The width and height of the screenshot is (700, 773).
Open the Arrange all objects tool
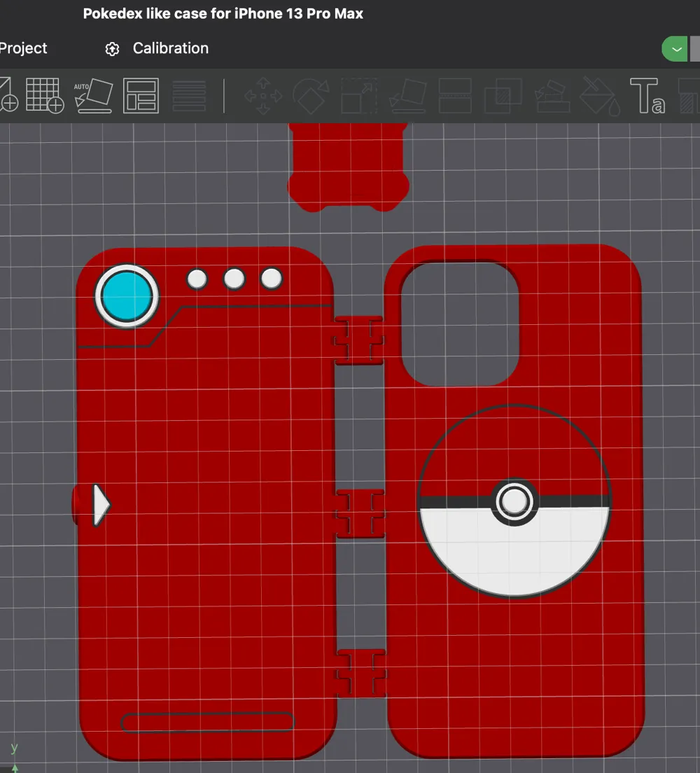tap(141, 96)
